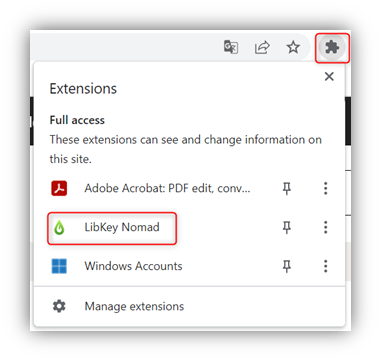Click the LibKey Nomad green droplet icon
Screen dimensions: 381x361
(59, 227)
